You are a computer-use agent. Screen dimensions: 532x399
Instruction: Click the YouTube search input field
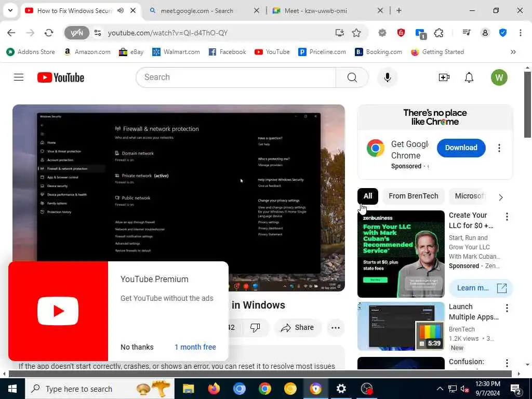click(236, 77)
